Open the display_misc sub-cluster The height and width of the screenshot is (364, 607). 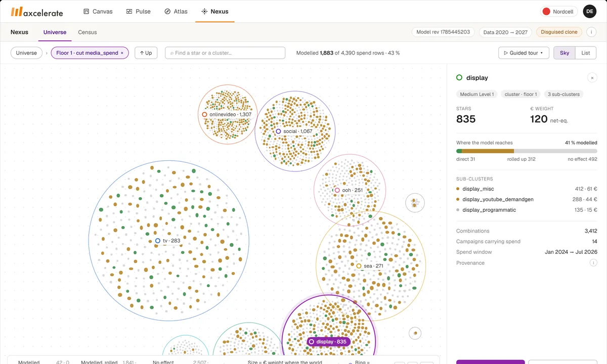coord(527,189)
